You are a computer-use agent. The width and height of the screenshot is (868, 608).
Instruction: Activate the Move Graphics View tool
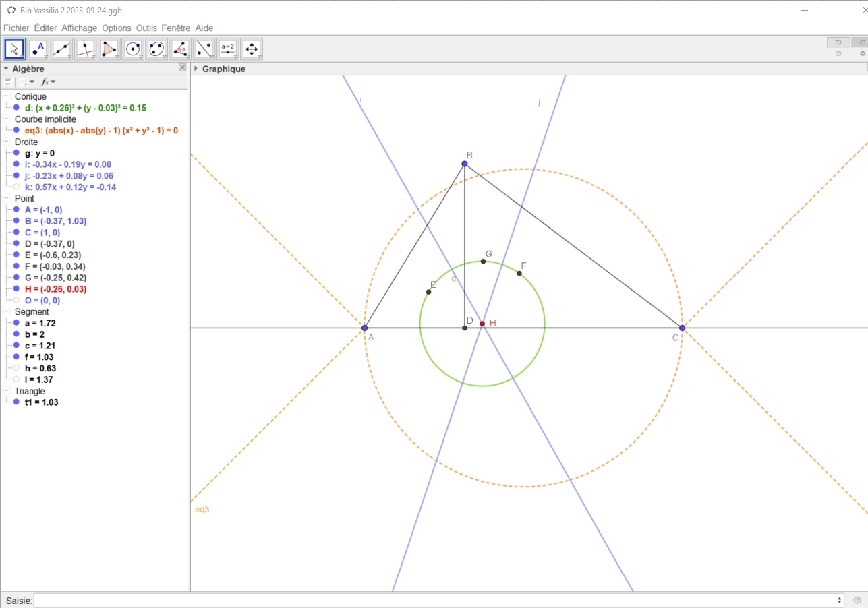pos(252,49)
